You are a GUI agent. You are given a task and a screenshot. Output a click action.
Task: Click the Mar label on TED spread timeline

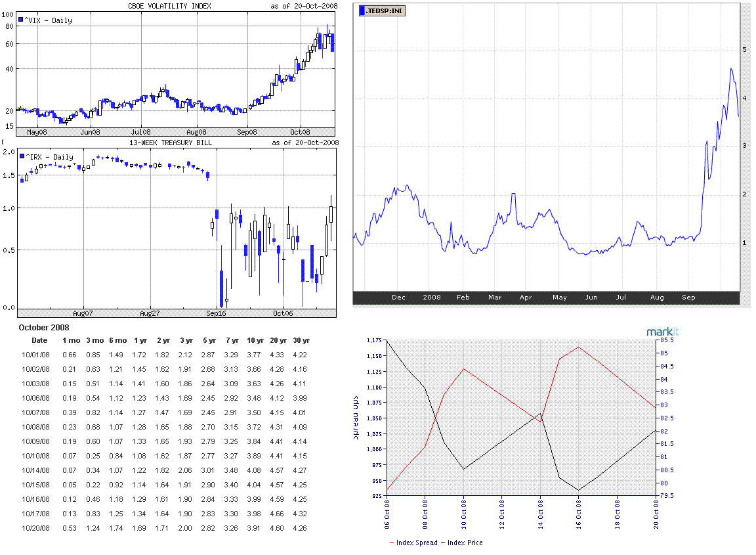point(495,298)
